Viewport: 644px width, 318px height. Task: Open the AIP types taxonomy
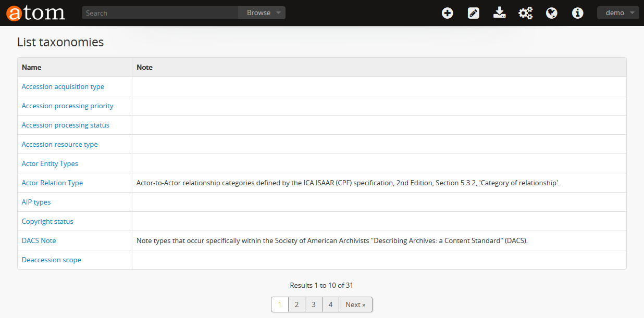pyautogui.click(x=36, y=202)
